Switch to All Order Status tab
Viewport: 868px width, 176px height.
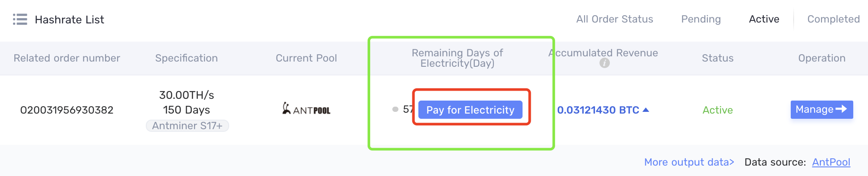(x=615, y=19)
